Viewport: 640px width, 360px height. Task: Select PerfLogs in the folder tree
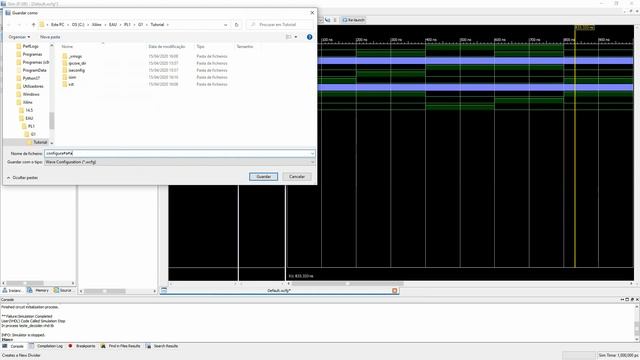click(x=30, y=47)
